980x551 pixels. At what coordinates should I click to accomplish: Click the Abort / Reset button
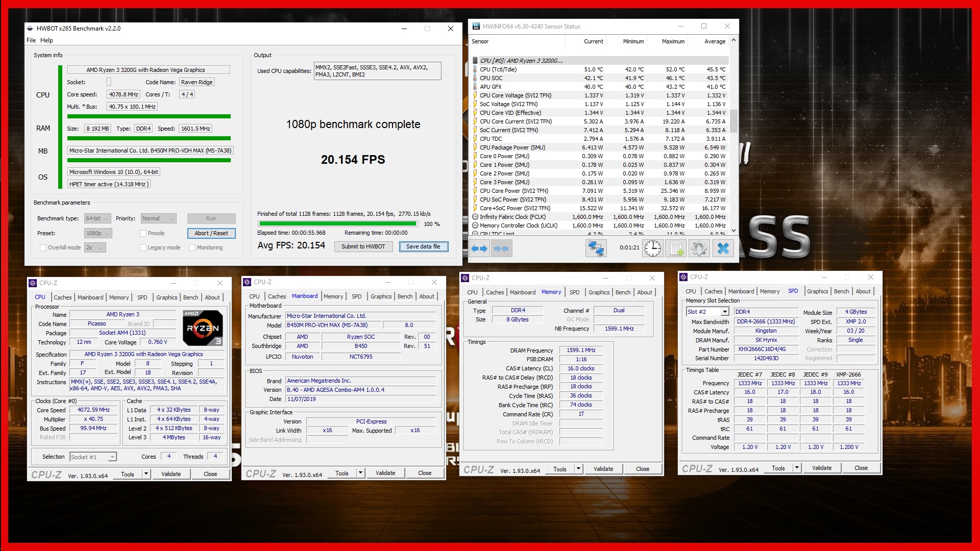point(211,234)
